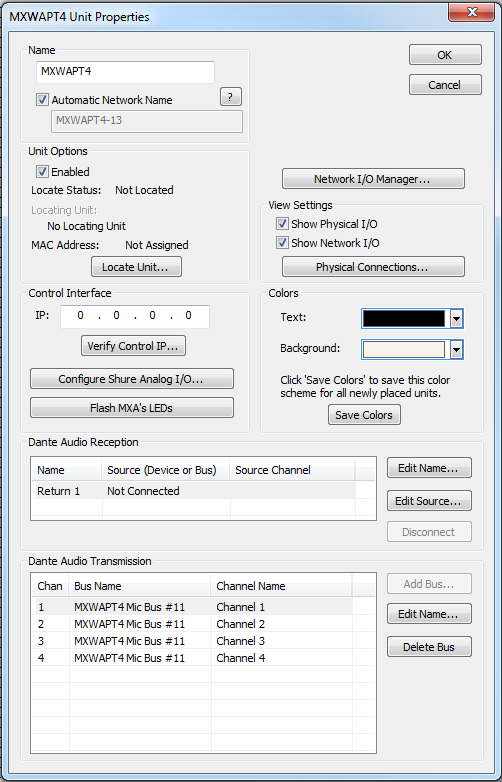
Task: Click the Chan column header
Action: (51, 586)
